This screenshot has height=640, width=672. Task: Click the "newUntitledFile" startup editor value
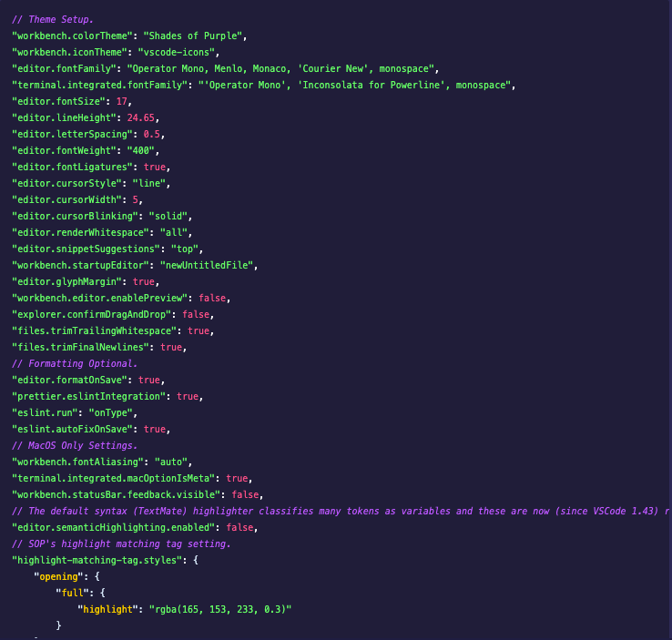pos(207,265)
